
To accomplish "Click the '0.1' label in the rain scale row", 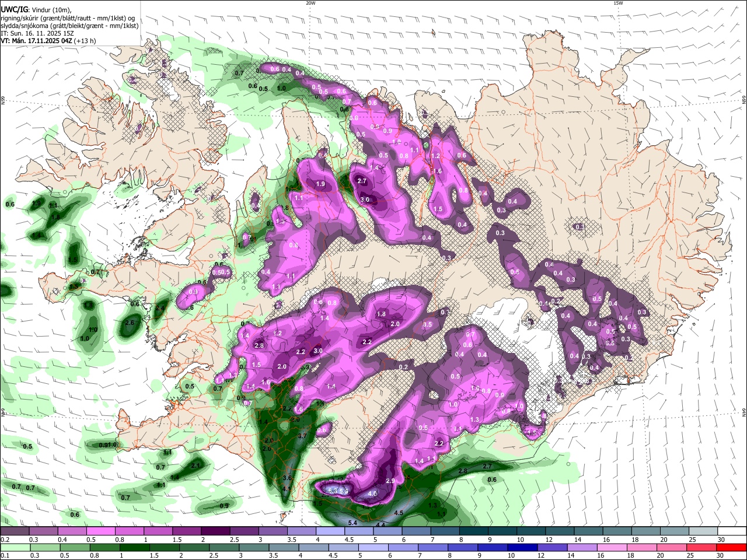I will click(5, 556).
